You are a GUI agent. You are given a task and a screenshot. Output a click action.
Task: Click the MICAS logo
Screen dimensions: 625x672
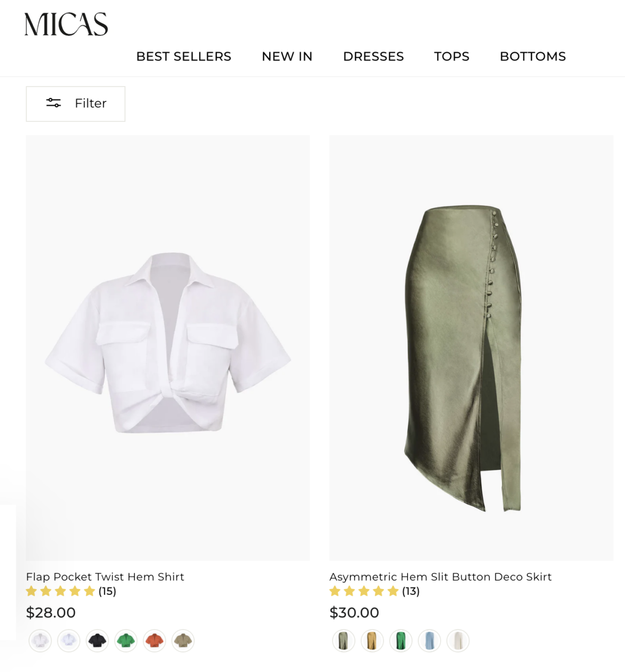coord(66,25)
